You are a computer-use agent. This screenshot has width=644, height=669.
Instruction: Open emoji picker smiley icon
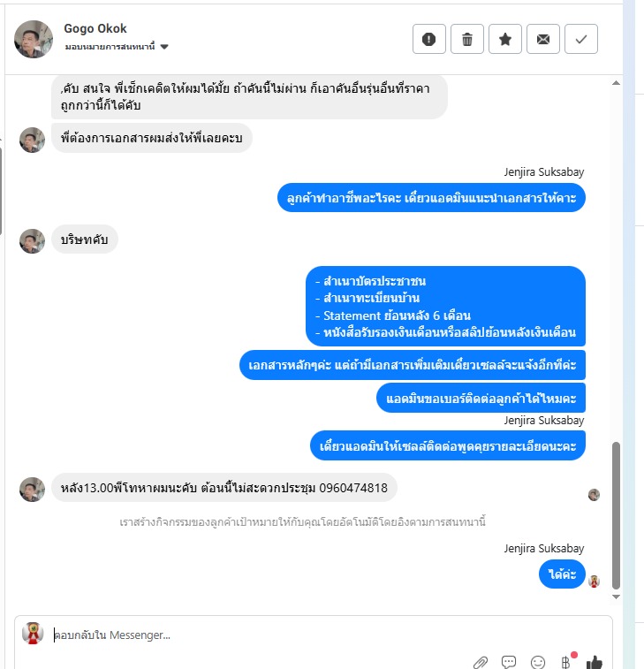[x=538, y=662]
